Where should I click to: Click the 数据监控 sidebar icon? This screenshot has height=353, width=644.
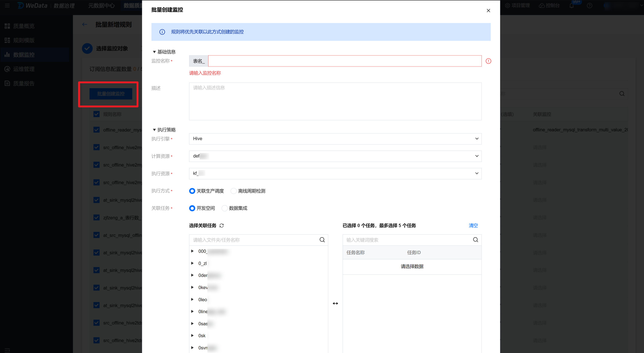coord(7,55)
